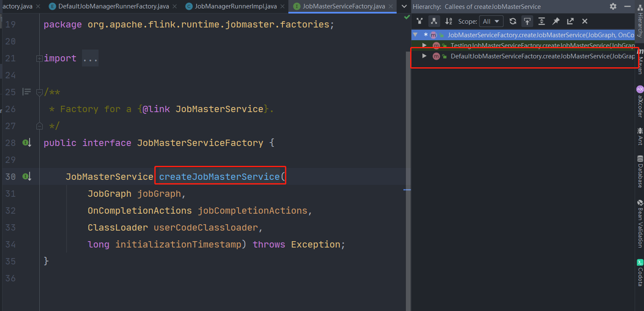Expand TestingJobMasterServiceFactory hierarchy node
The height and width of the screenshot is (311, 644).
point(425,45)
